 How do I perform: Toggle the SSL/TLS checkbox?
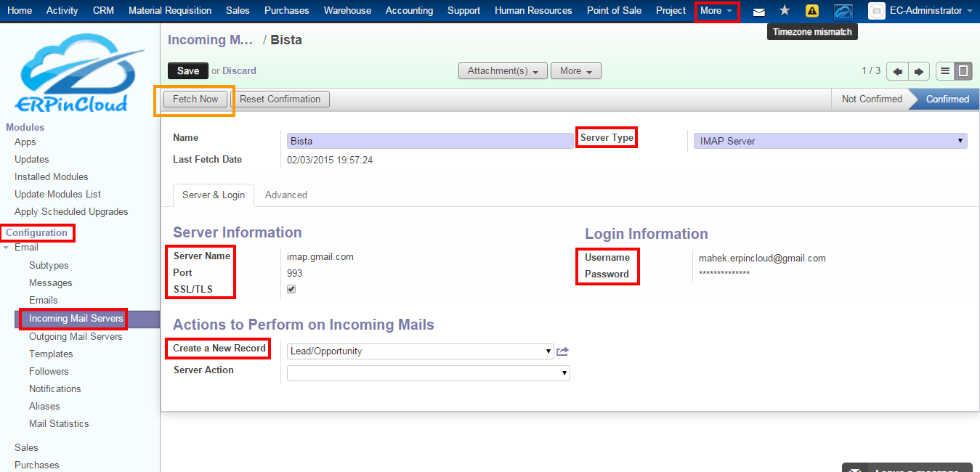[291, 289]
